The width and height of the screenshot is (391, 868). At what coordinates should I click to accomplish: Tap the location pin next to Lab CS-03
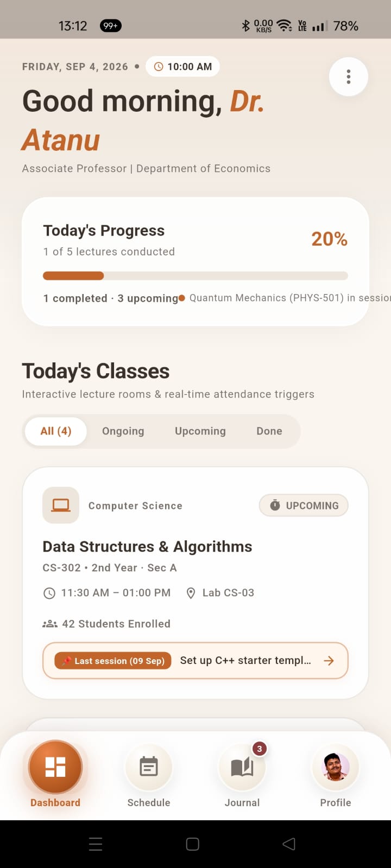[x=191, y=593]
